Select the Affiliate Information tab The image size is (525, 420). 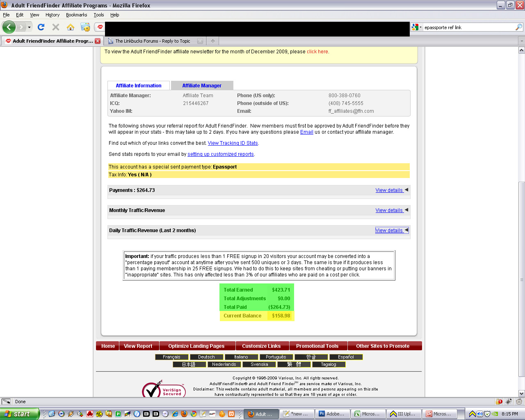[139, 85]
